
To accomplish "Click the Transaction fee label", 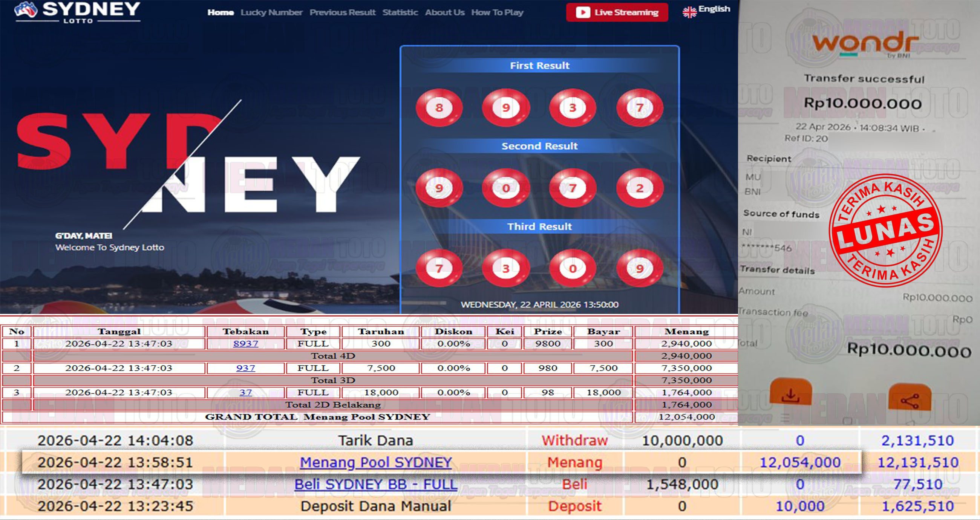I will tap(773, 312).
